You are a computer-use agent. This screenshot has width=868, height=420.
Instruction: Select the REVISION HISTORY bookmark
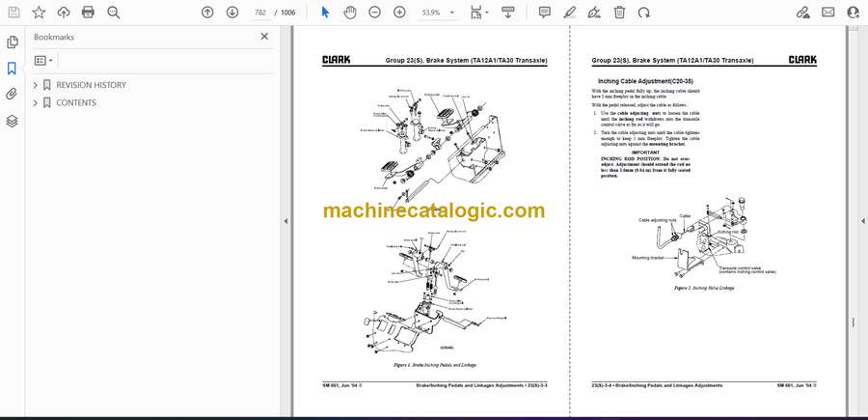tap(91, 85)
